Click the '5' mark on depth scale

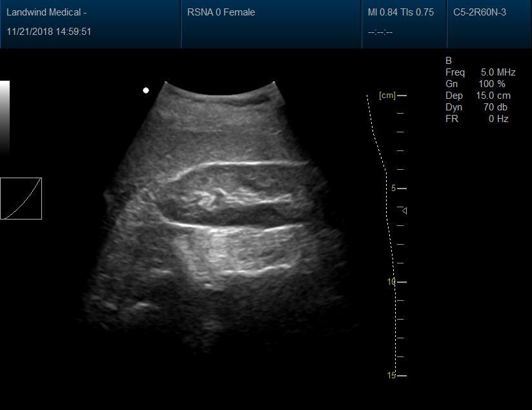393,189
